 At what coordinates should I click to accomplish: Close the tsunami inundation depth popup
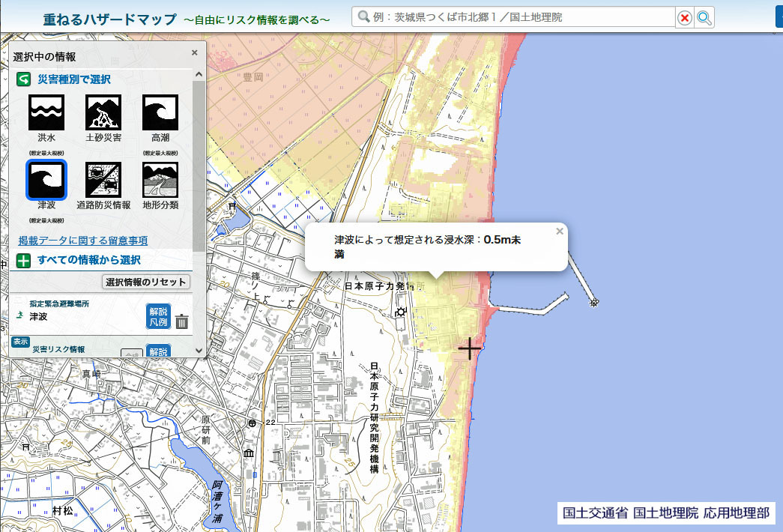559,232
